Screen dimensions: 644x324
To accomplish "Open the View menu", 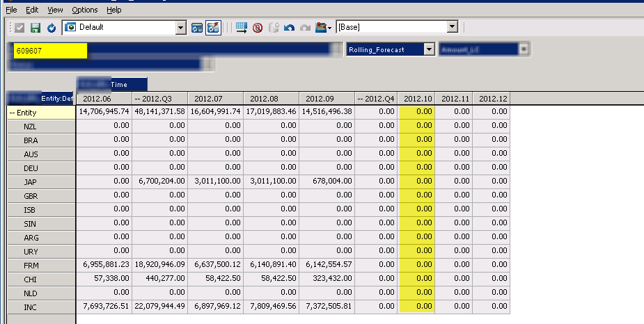I will tap(55, 10).
